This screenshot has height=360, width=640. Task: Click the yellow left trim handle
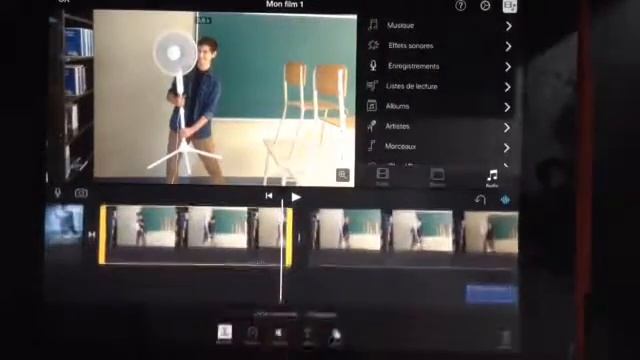coord(103,235)
